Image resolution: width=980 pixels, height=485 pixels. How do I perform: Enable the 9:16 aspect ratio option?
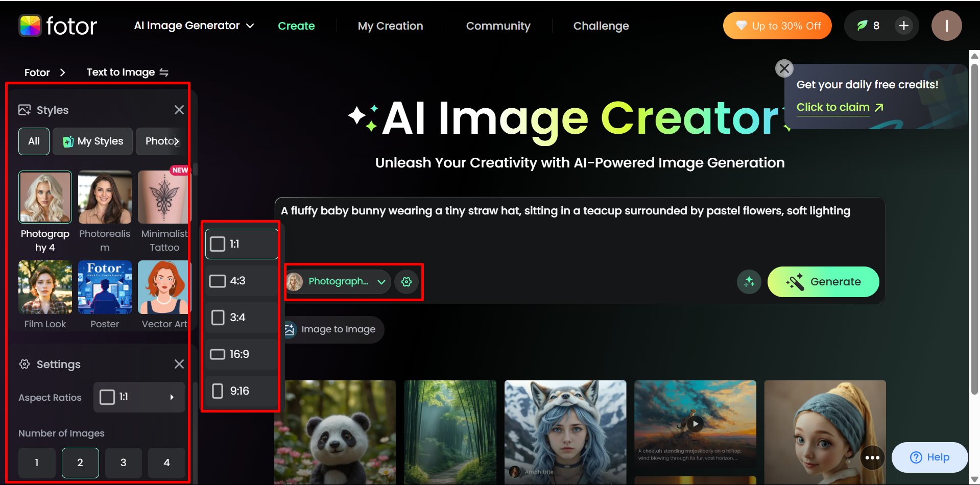tap(218, 390)
